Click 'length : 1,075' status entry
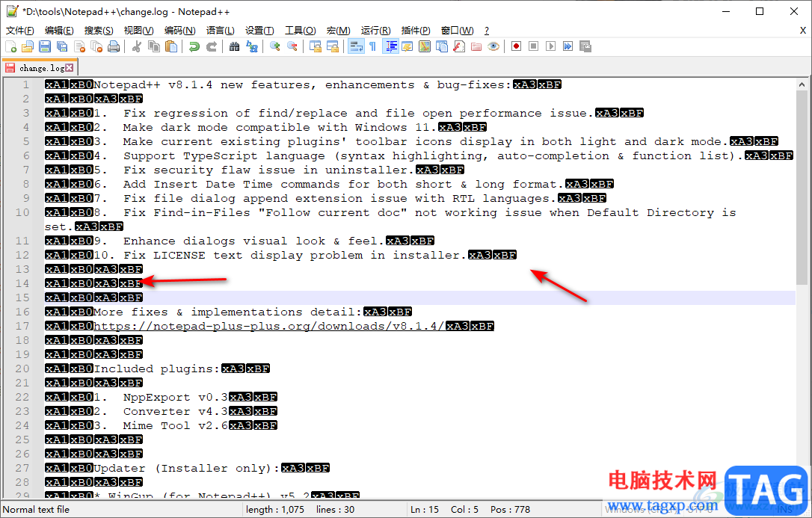This screenshot has width=812, height=518. point(275,509)
